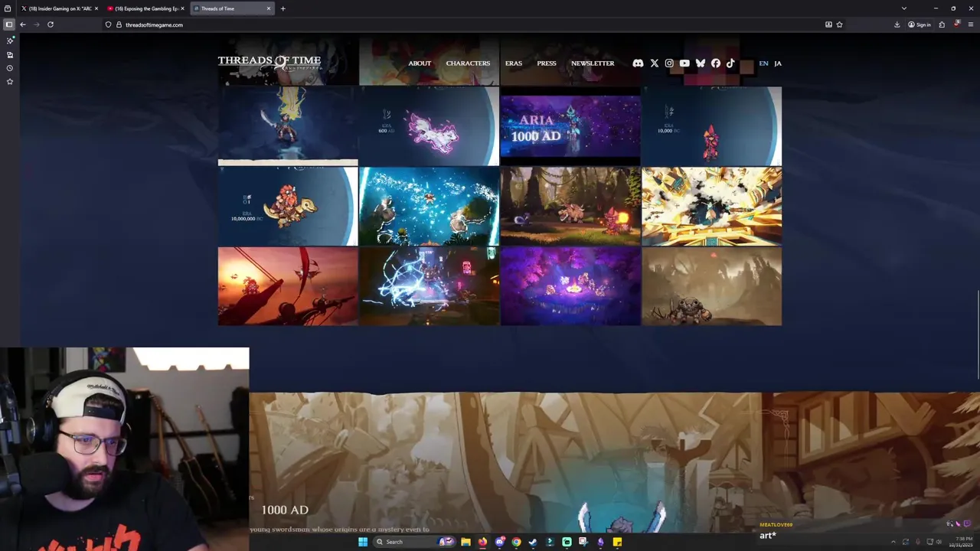This screenshot has height=551, width=980.
Task: Open the Instagram icon in header
Action: coord(669,64)
